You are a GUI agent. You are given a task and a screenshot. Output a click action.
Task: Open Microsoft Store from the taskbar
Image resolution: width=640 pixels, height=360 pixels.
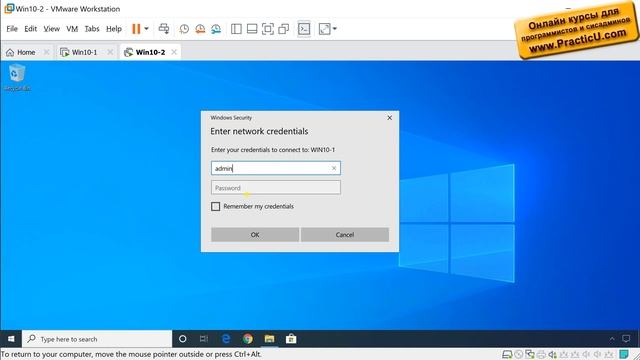point(291,339)
